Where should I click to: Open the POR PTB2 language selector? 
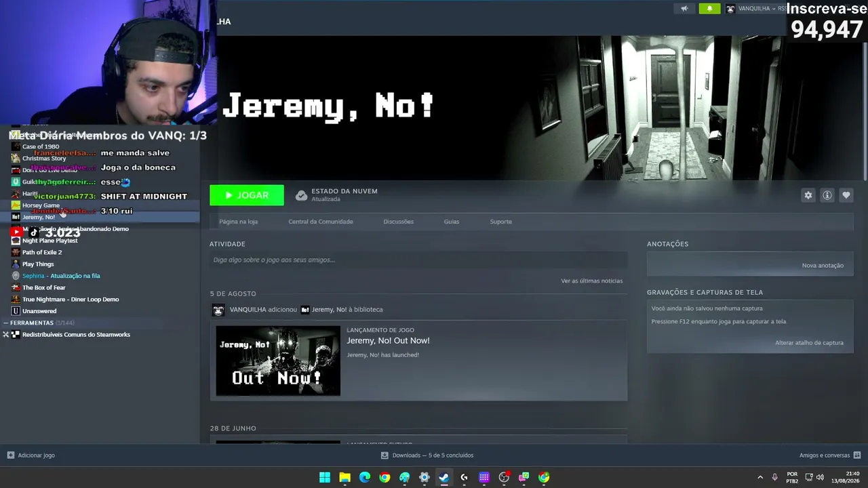pos(792,477)
